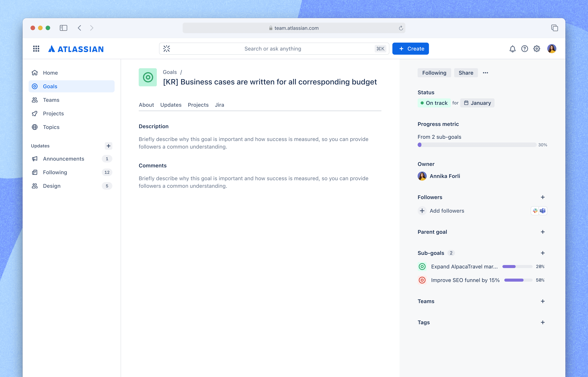The image size is (588, 377).
Task: Switch to the Jira tab
Action: click(x=220, y=105)
